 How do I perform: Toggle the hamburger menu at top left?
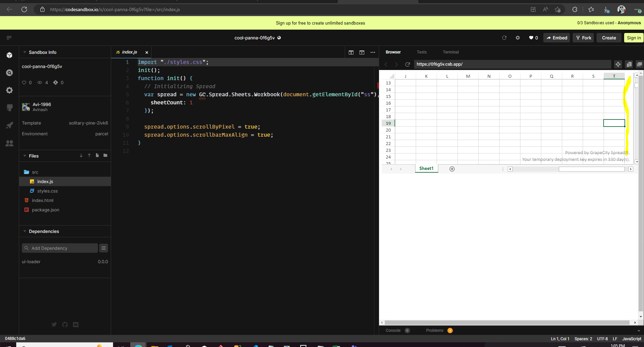tap(9, 38)
